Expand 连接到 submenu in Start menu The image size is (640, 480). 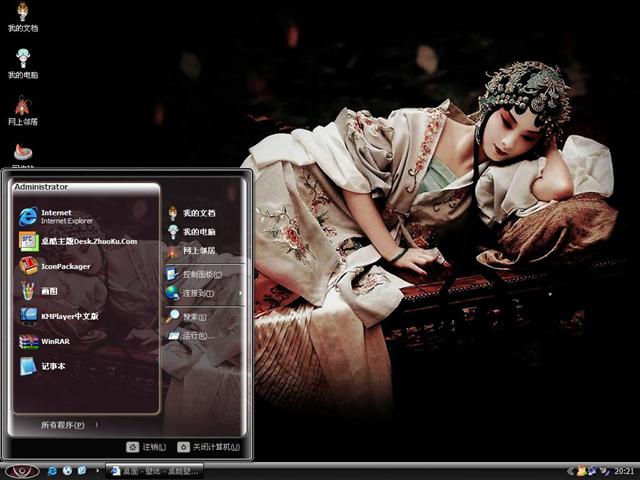tap(198, 293)
